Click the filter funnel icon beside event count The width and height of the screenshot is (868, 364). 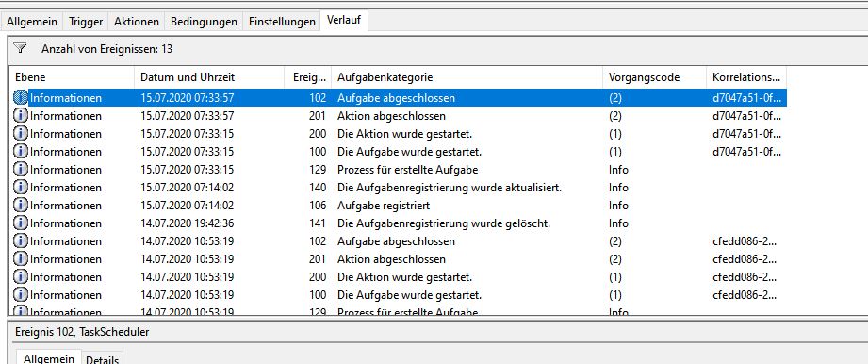point(21,48)
